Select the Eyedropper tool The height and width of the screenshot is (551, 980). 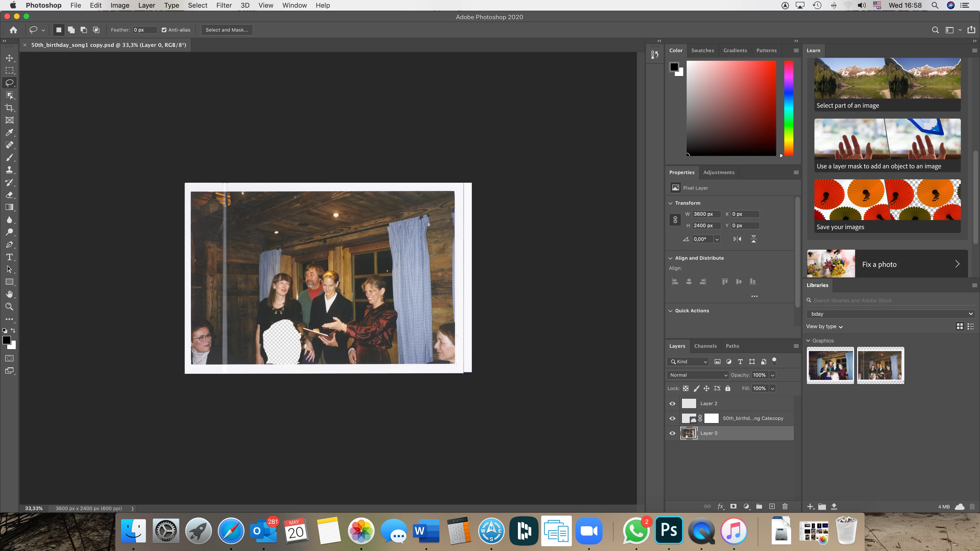point(10,133)
